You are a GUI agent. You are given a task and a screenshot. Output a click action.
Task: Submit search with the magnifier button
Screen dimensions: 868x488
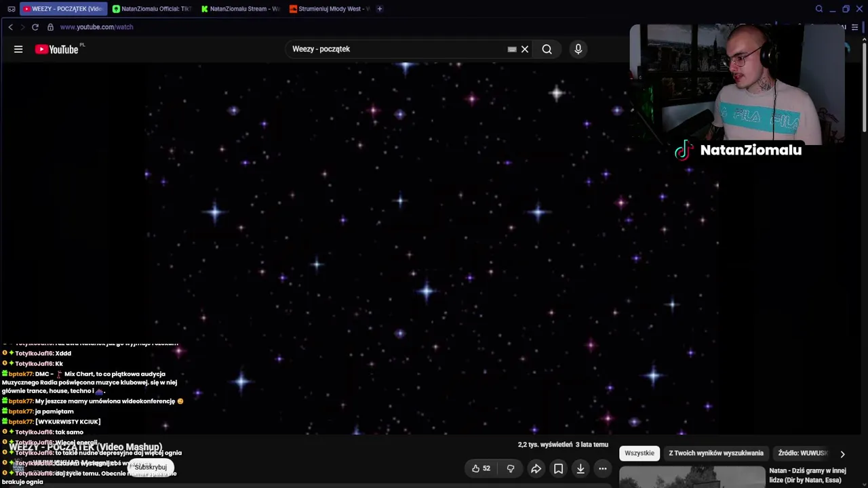(x=547, y=49)
